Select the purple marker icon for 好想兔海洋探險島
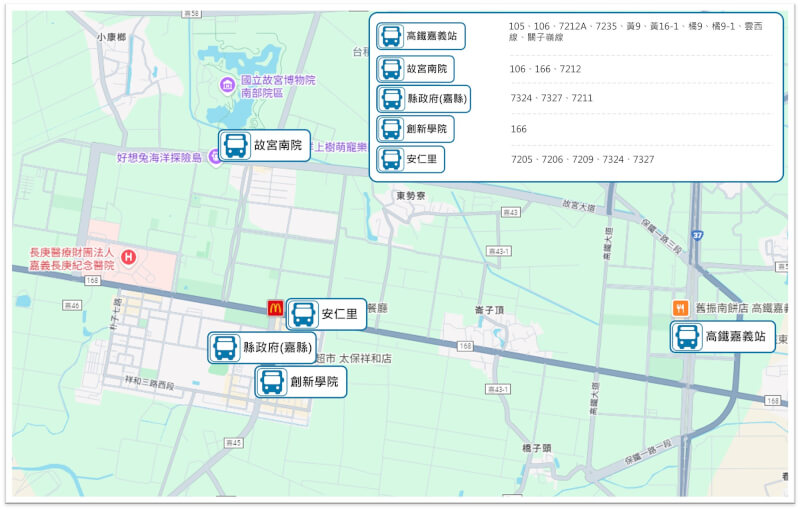Image resolution: width=800 pixels, height=510 pixels. pyautogui.click(x=214, y=158)
